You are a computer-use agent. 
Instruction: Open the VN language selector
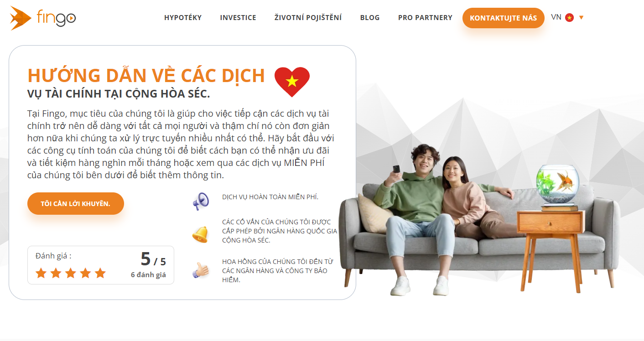point(567,17)
